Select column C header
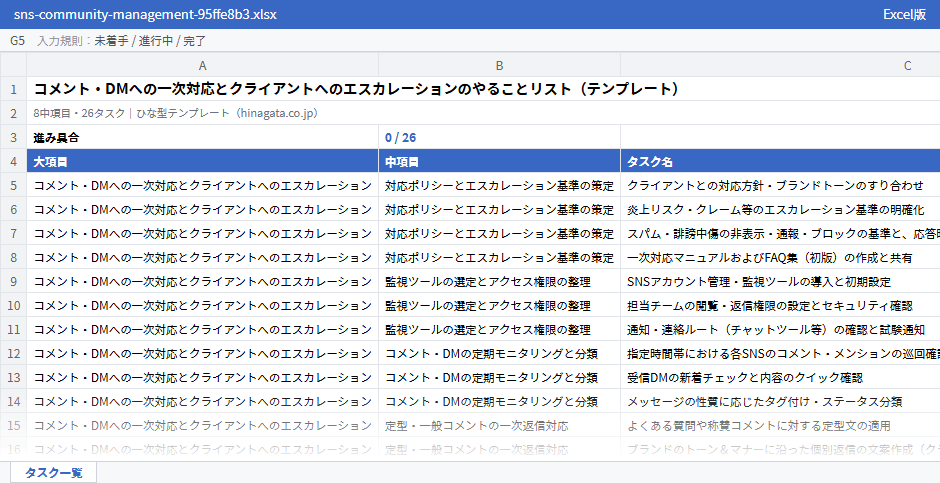This screenshot has height=483, width=940. (x=780, y=65)
